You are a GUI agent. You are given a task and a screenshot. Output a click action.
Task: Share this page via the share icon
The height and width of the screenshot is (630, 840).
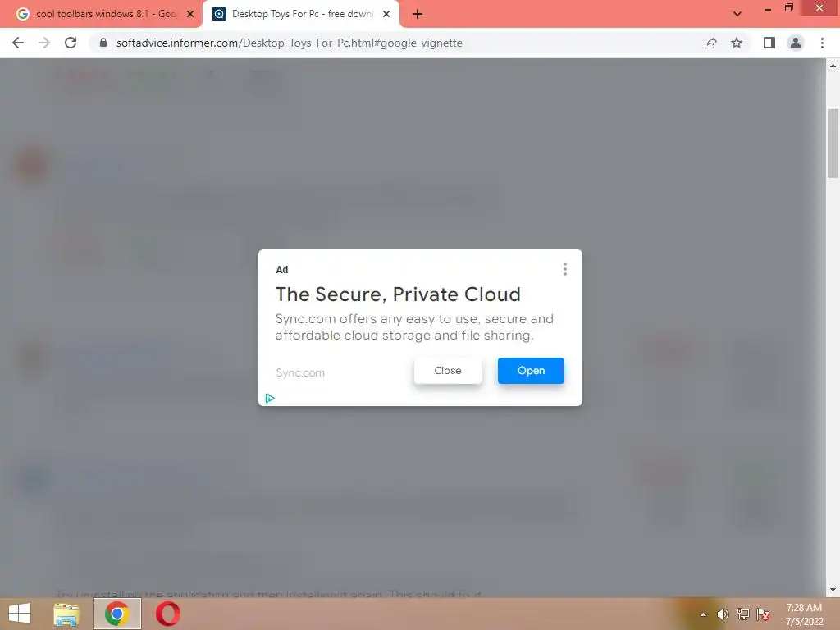click(710, 43)
